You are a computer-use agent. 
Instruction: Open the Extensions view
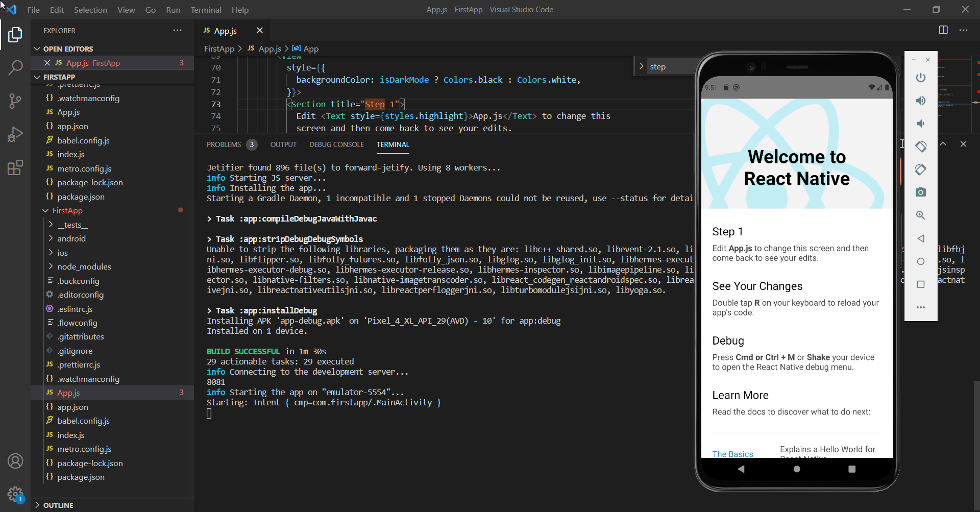click(x=15, y=167)
